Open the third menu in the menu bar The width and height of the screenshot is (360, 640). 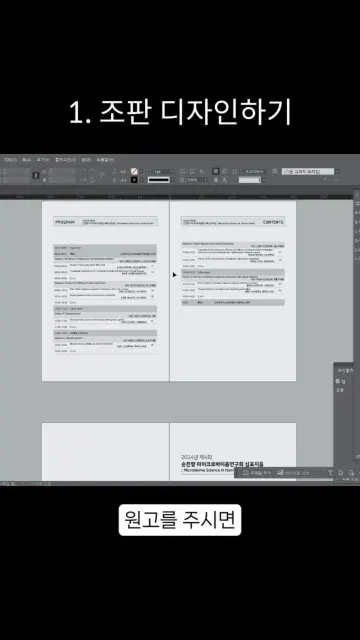pyautogui.click(x=42, y=160)
